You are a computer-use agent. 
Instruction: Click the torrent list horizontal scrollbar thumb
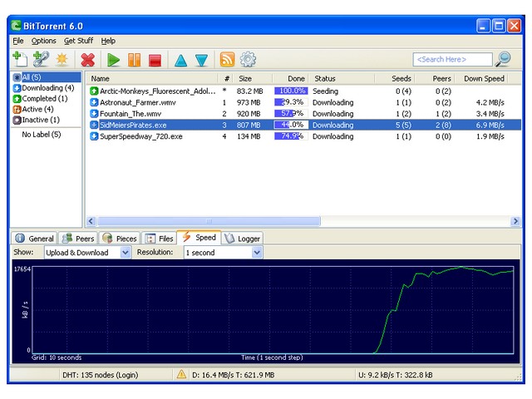pos(209,221)
